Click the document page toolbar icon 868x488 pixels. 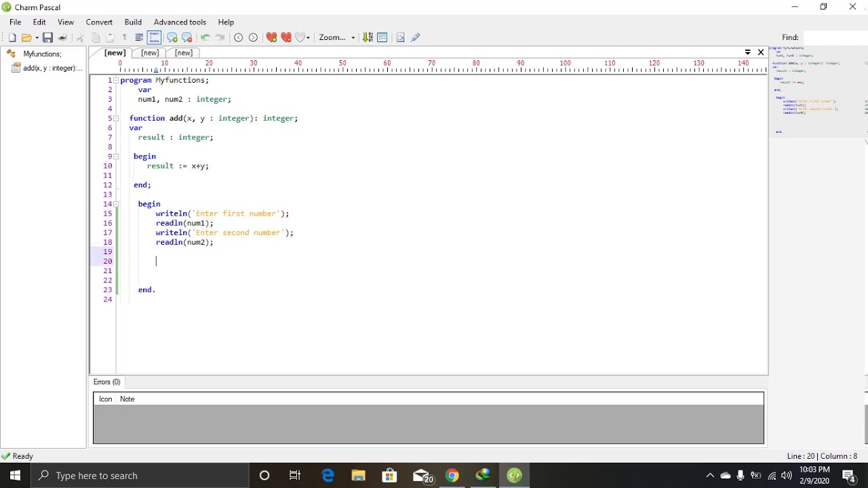point(401,38)
